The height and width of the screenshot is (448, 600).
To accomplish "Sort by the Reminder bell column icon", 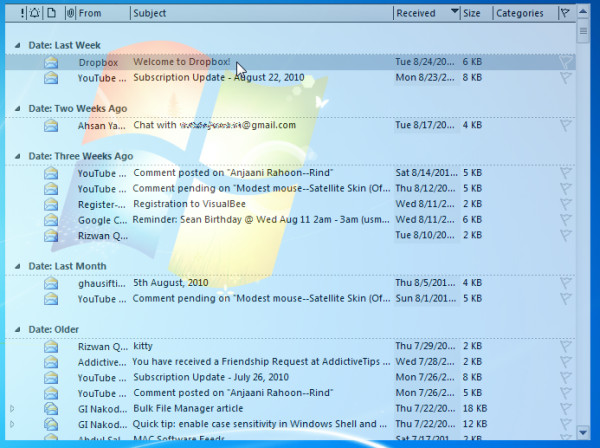I will coord(35,13).
